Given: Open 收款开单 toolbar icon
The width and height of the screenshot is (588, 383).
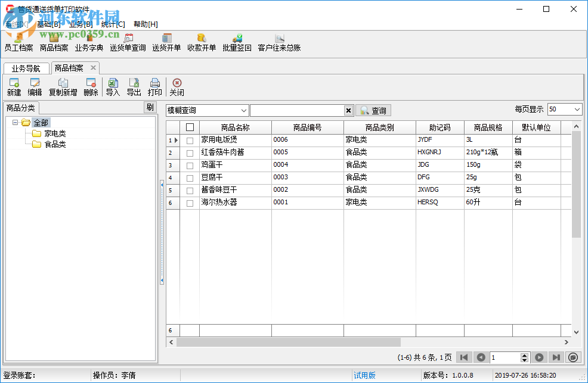Looking at the screenshot, I should [x=202, y=43].
